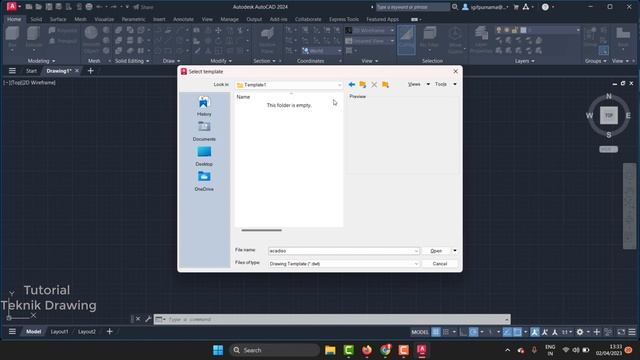Open Windows Start menu on taskbar
The image size is (640, 360).
pos(218,350)
